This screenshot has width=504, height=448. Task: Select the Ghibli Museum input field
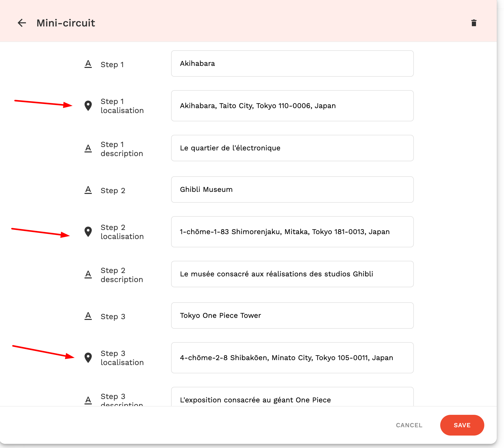pos(292,190)
